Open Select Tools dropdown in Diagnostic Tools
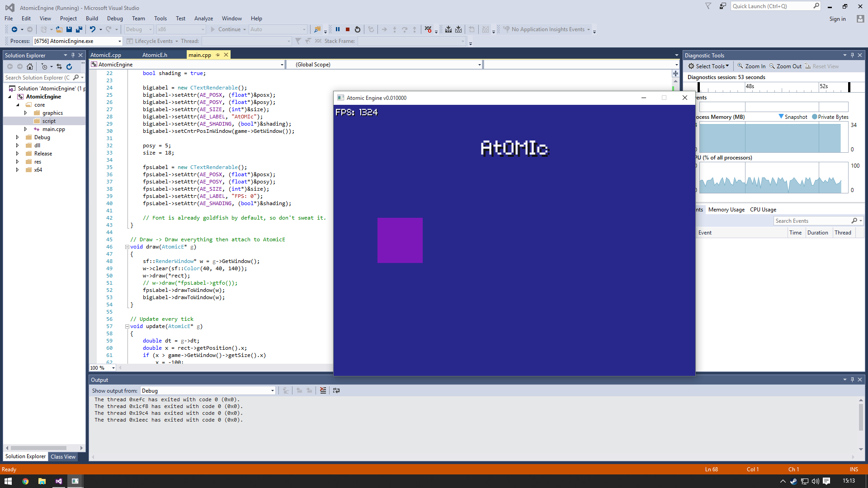 [708, 66]
